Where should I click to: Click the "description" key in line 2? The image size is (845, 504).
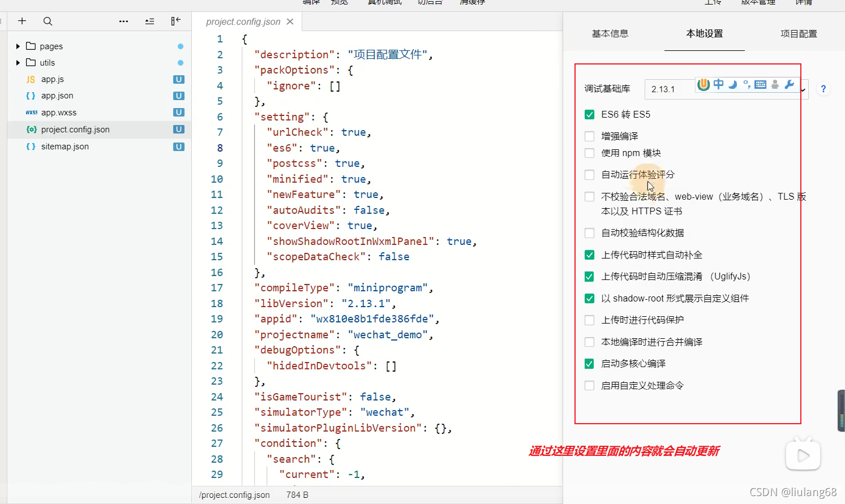pos(294,55)
